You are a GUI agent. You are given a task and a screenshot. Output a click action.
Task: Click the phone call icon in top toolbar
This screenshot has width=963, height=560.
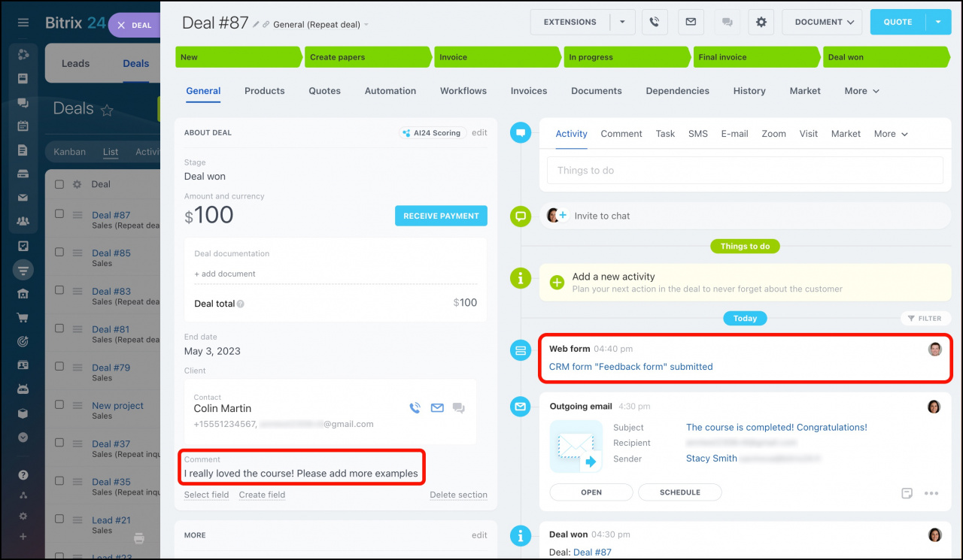(655, 22)
